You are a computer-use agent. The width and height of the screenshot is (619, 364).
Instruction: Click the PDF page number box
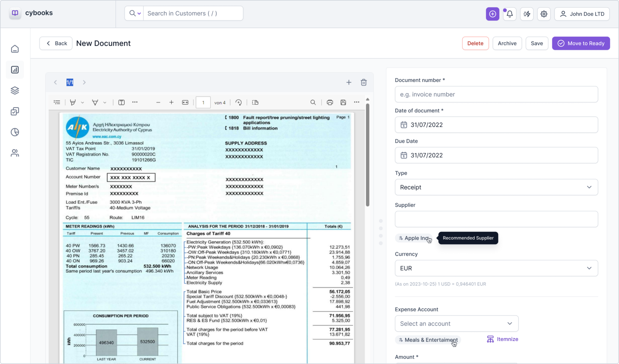tap(203, 102)
